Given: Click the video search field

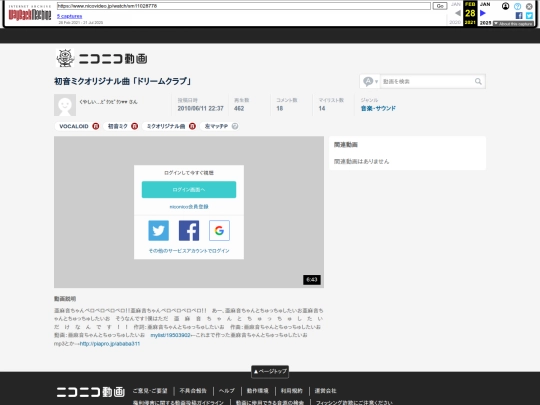Looking at the screenshot, I should click(x=427, y=81).
